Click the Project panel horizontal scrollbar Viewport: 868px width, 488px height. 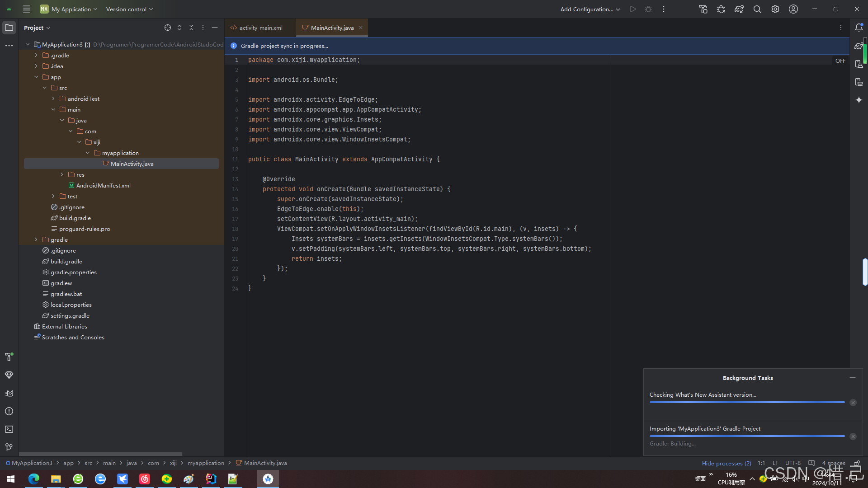click(100, 454)
